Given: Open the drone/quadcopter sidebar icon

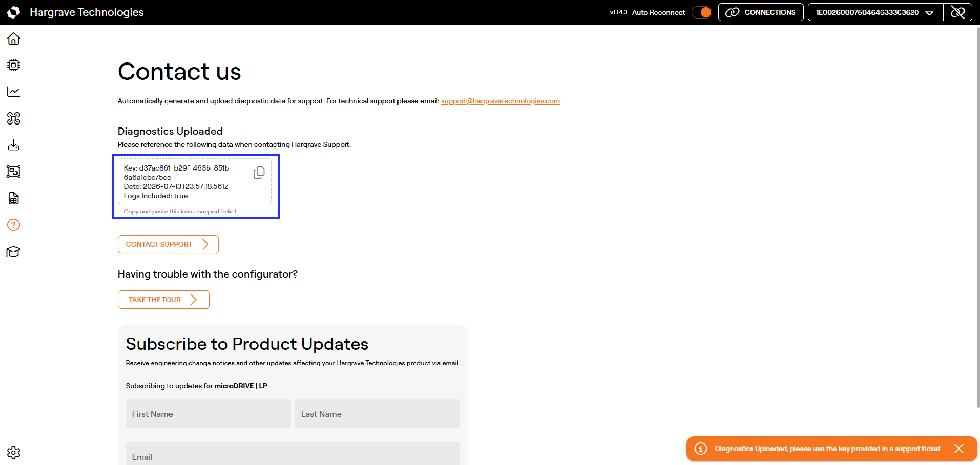Looking at the screenshot, I should coord(13,118).
